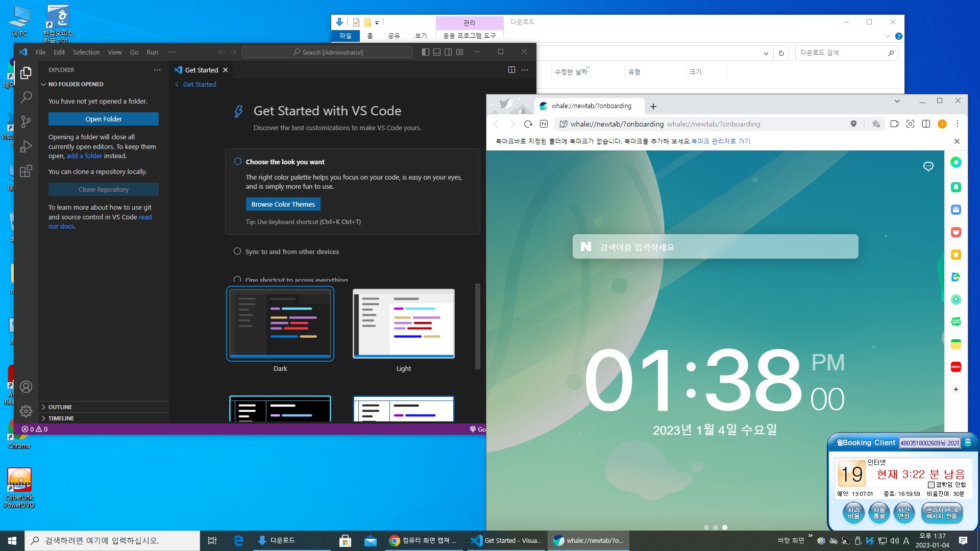980x551 pixels.
Task: Open Mail app from taskbar
Action: (371, 541)
